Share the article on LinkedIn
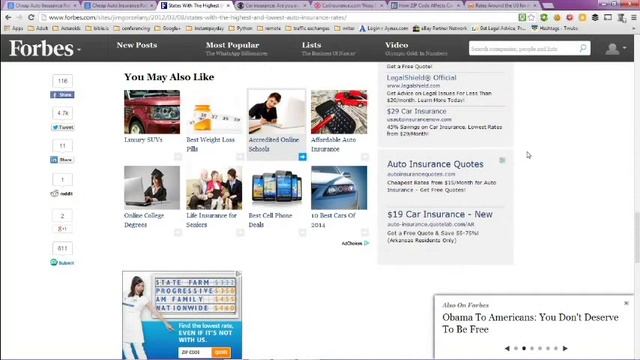The width and height of the screenshot is (640, 360). (x=62, y=160)
